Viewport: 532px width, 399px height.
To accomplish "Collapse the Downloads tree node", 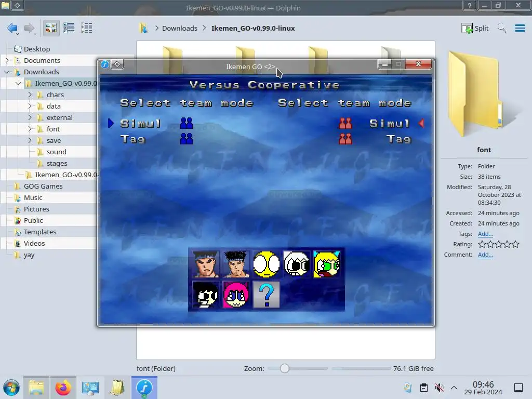I will 7,72.
